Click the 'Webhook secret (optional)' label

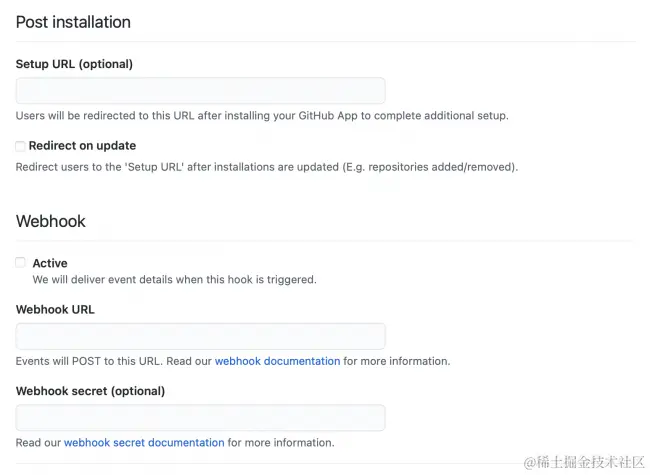[x=90, y=391]
